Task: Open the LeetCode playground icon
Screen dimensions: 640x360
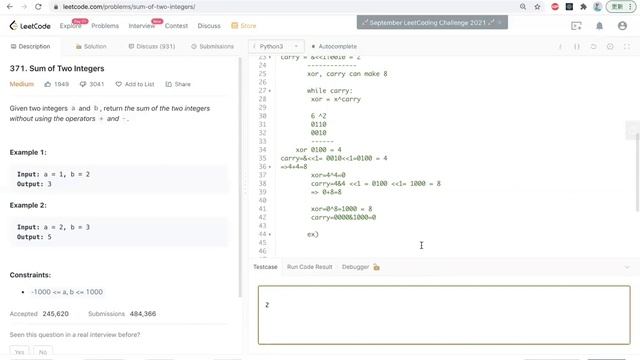Action: click(576, 26)
